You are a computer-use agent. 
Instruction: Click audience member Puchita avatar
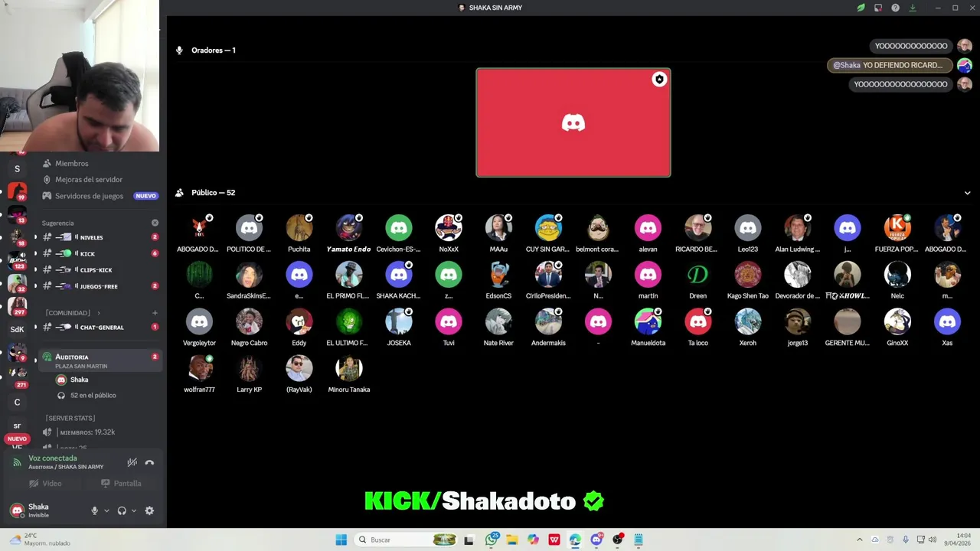(x=299, y=227)
